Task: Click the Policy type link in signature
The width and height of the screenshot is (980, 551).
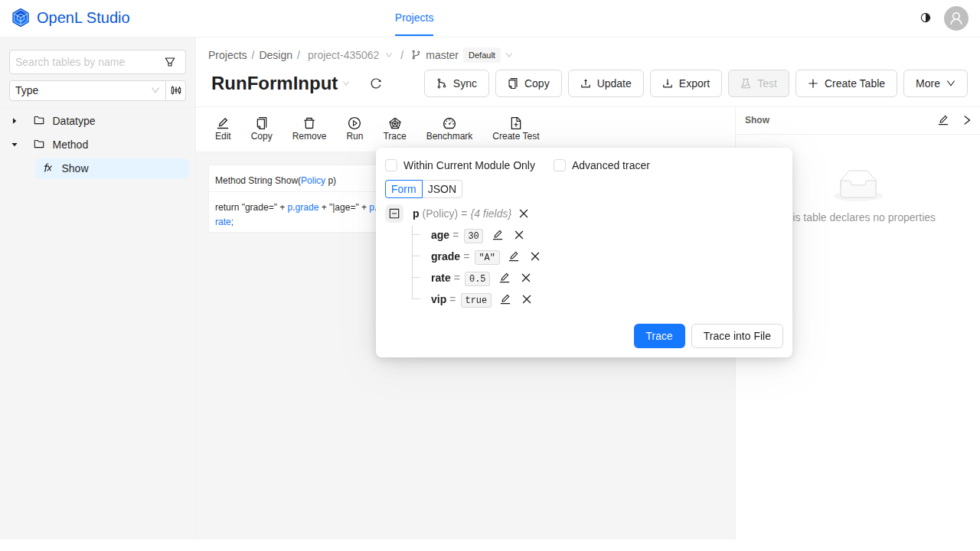Action: point(313,181)
